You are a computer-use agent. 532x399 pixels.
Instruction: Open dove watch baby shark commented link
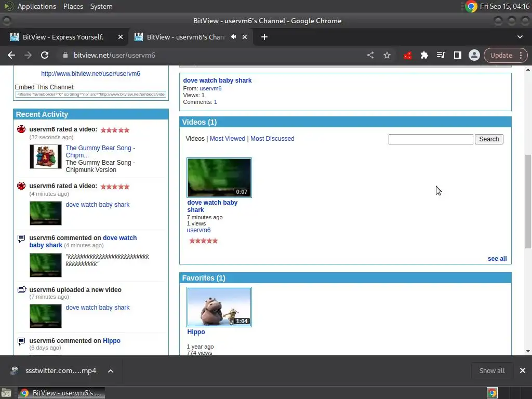tap(83, 241)
